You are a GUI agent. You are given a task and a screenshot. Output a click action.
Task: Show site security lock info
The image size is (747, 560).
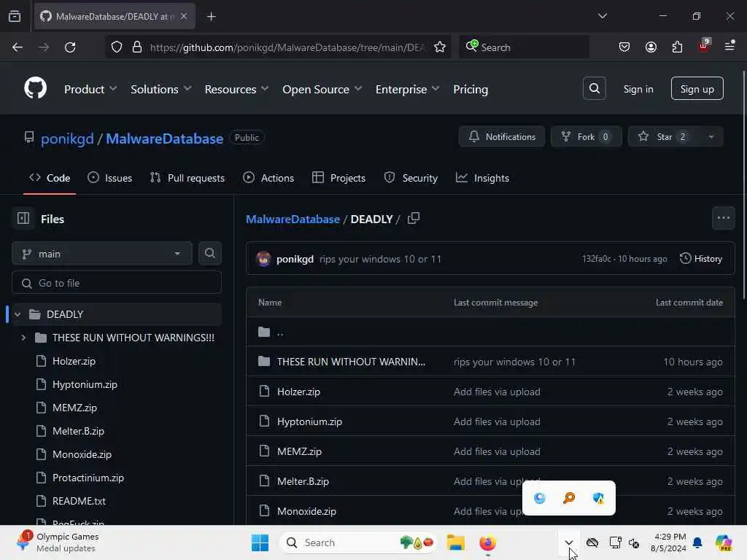tap(136, 47)
